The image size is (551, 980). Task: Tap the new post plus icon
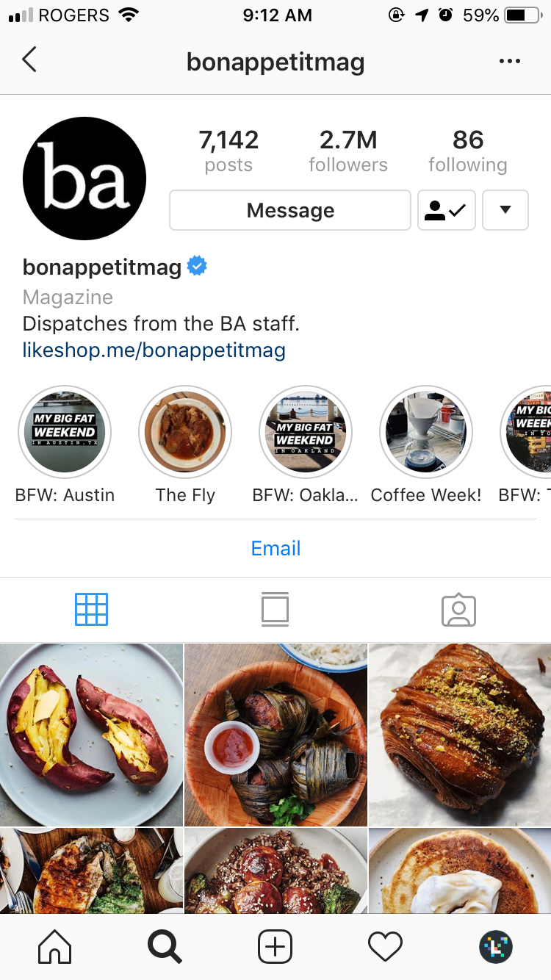tap(275, 946)
